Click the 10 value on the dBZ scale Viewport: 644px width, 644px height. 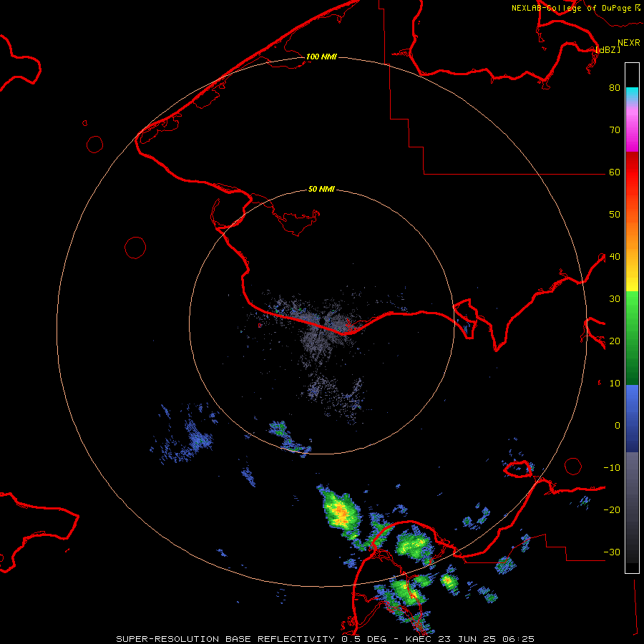click(615, 384)
